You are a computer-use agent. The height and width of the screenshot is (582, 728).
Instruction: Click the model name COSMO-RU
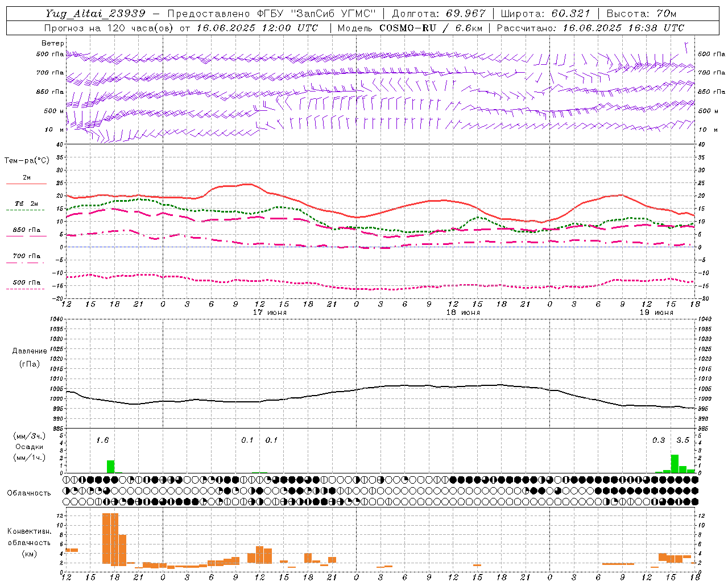click(407, 28)
